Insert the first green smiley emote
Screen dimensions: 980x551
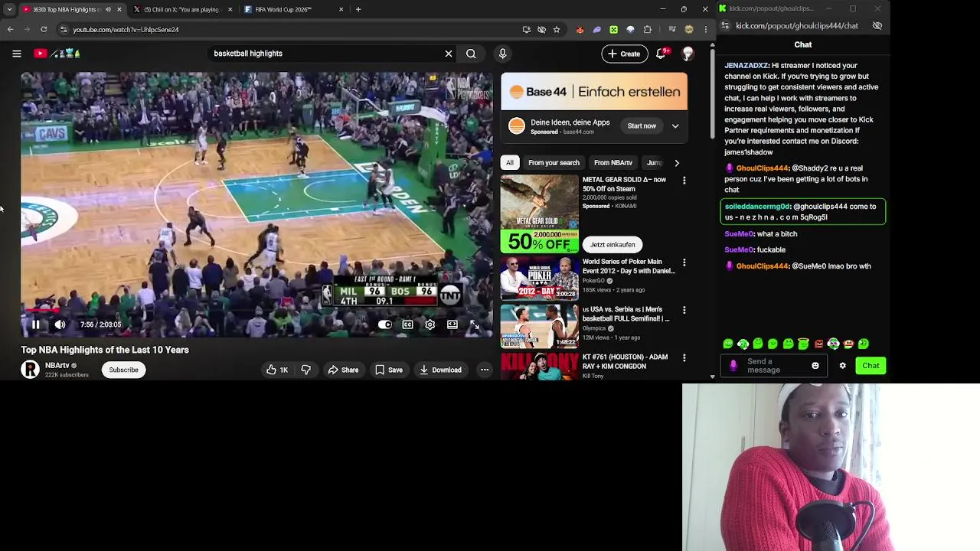[728, 344]
